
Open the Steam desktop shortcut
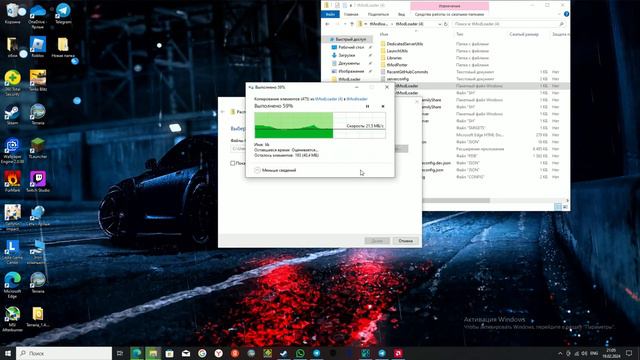point(13,115)
